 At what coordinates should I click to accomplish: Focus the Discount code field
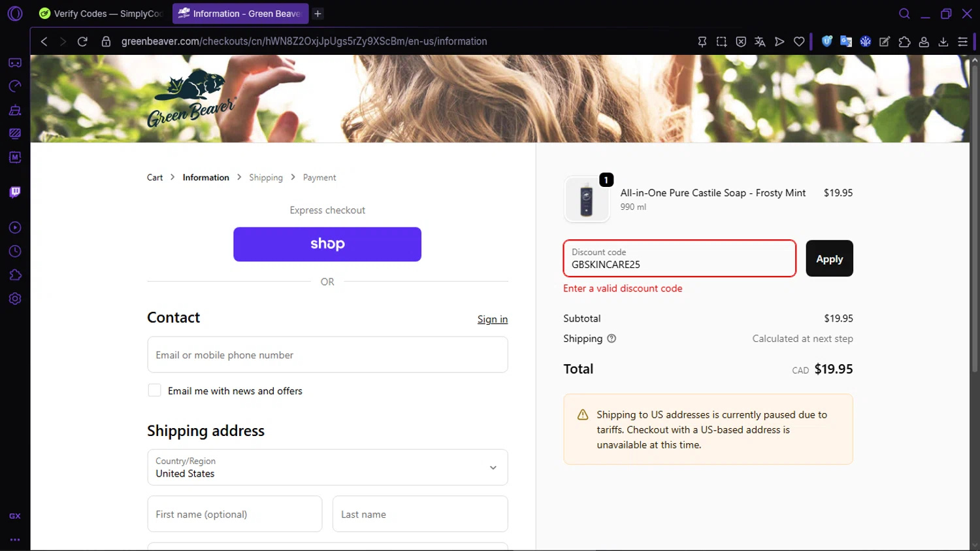pos(679,258)
